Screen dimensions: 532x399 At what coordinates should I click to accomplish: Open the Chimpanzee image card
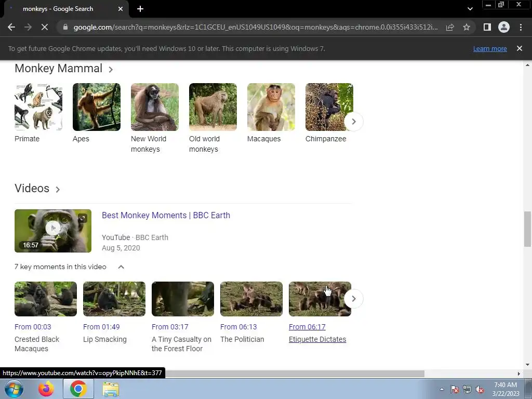pos(329,107)
